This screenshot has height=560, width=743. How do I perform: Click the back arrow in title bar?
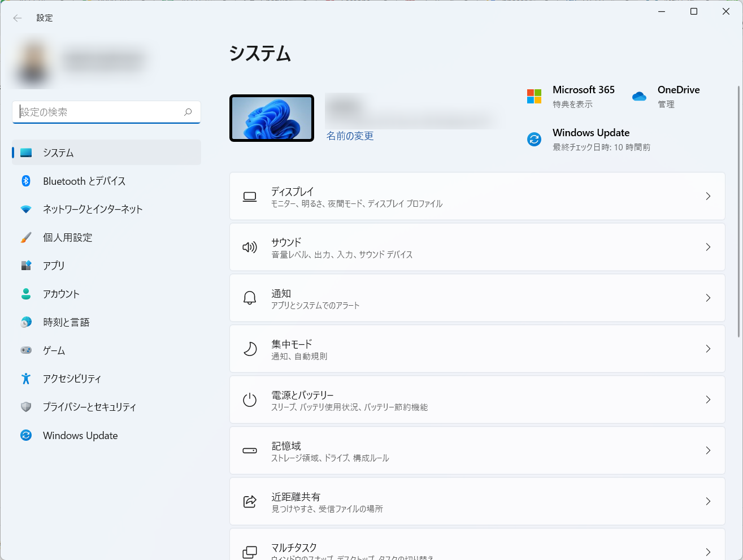[18, 18]
